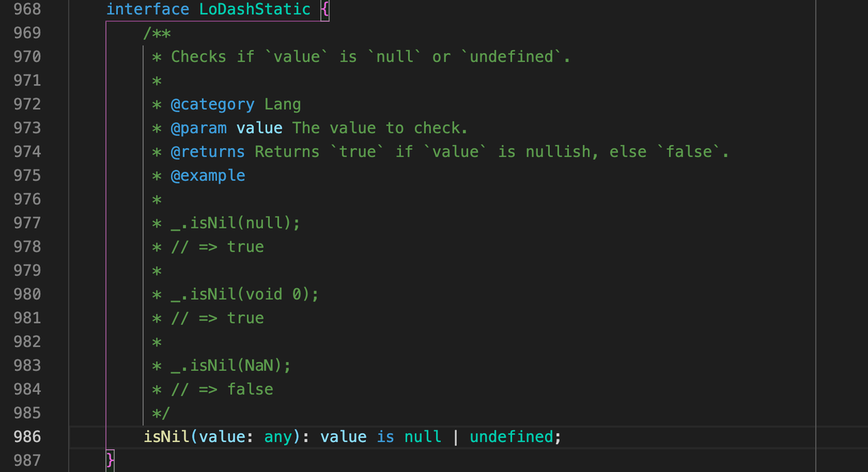Click the opening brace after LoDashStatic

[x=325, y=9]
